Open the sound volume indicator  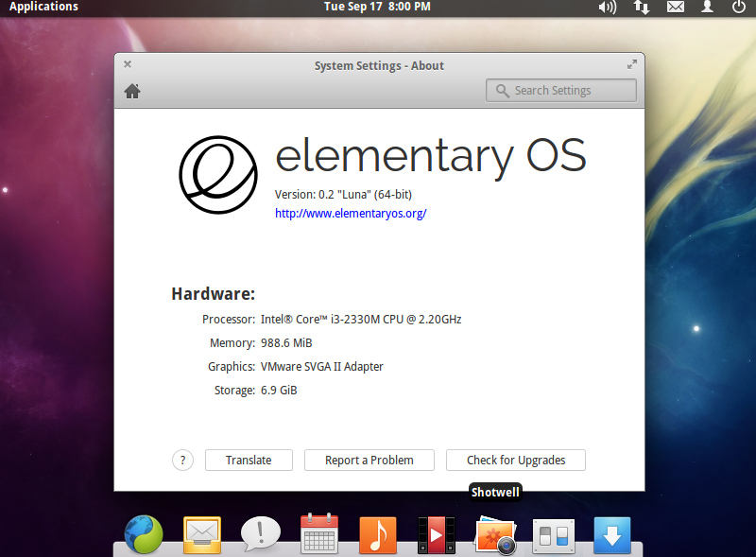(x=608, y=8)
